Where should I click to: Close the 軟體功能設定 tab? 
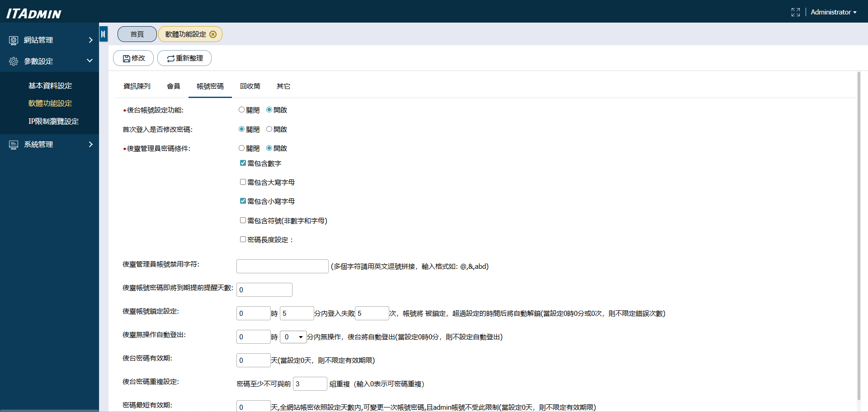coord(213,34)
